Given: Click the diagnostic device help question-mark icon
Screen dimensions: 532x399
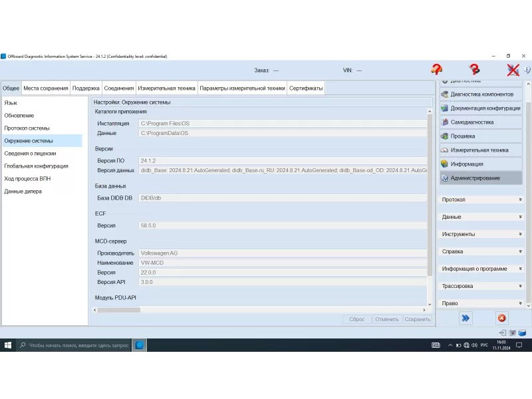Looking at the screenshot, I should click(474, 69).
